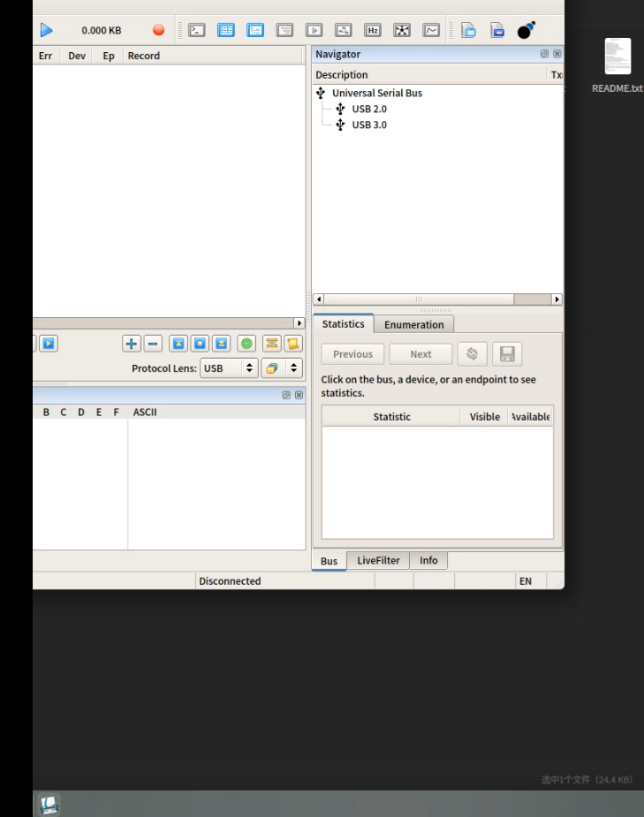Viewport: 644px width, 817px height.
Task: Click the Next statistics button
Action: [421, 354]
